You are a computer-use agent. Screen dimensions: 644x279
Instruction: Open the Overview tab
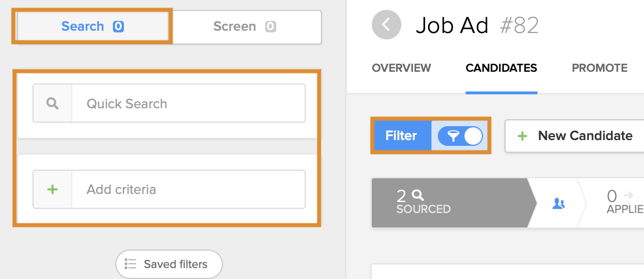click(x=401, y=68)
